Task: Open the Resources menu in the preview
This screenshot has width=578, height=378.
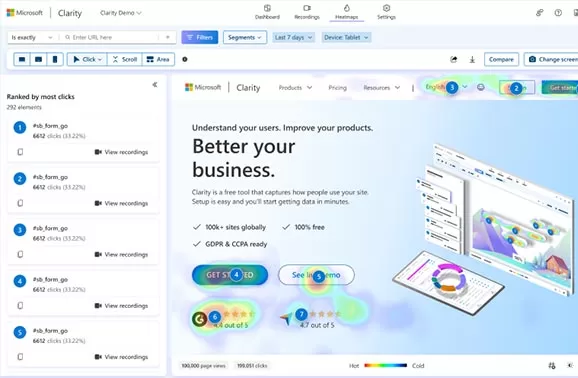Action: (x=382, y=88)
